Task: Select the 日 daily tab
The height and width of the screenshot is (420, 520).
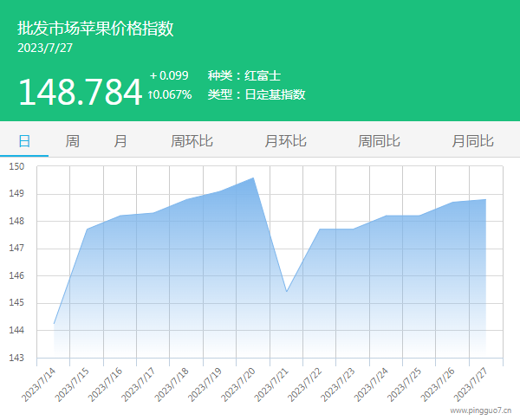Action: point(24,141)
